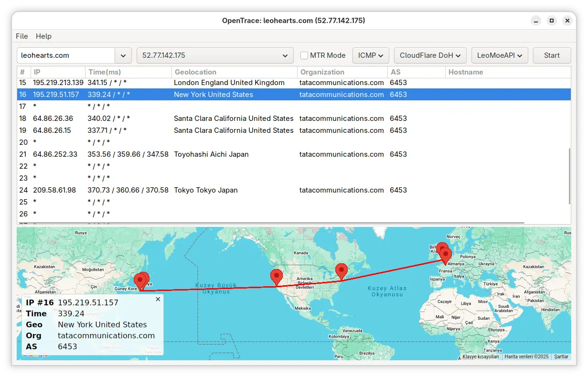Enable the MTR Mode checkbox
The height and width of the screenshot is (377, 588).
click(304, 55)
